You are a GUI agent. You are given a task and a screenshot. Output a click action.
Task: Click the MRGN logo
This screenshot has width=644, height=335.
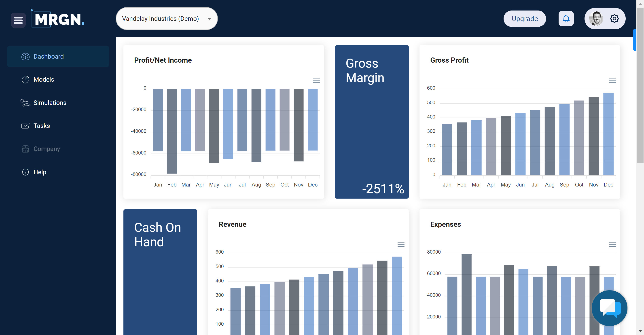58,19
